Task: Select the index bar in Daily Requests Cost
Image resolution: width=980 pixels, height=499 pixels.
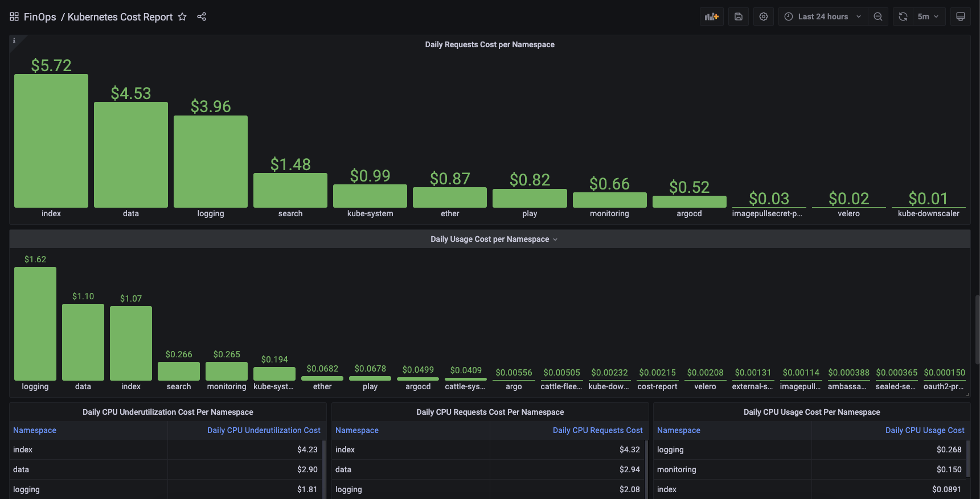Action: [51, 141]
